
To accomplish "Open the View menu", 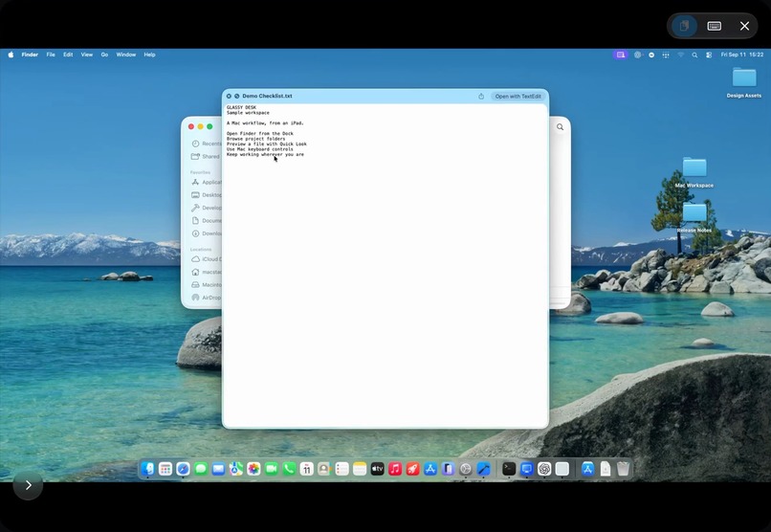I will [x=86, y=55].
